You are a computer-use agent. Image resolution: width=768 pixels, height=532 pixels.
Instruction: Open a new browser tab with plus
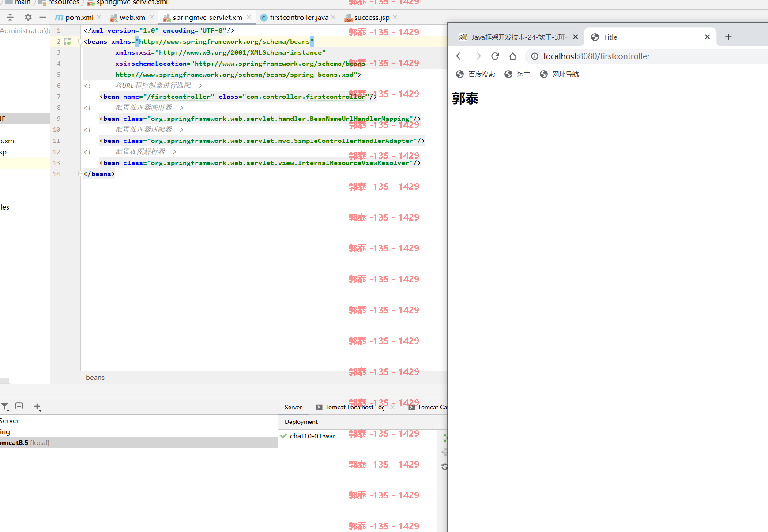coord(728,37)
